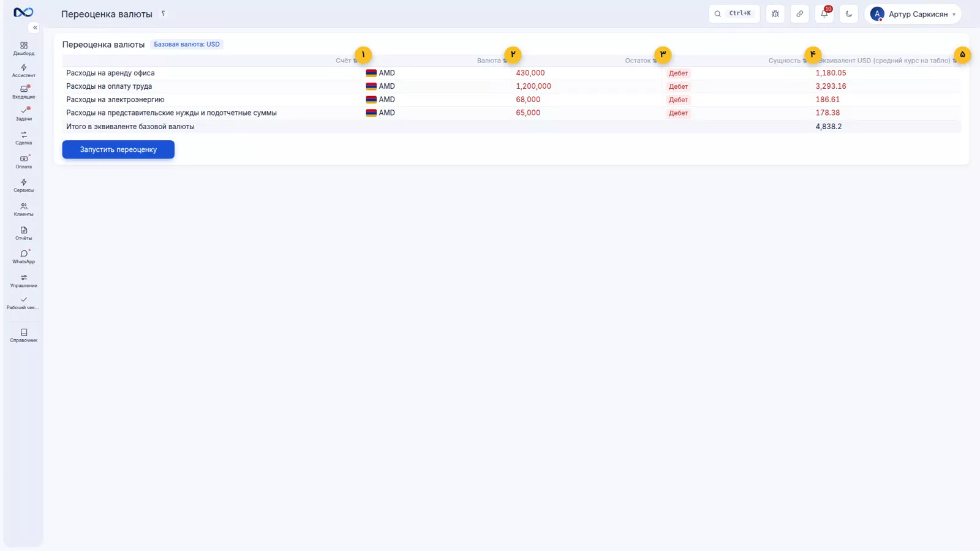Select row Расходы на оплату труда
This screenshot has width=980, height=551.
[x=511, y=86]
